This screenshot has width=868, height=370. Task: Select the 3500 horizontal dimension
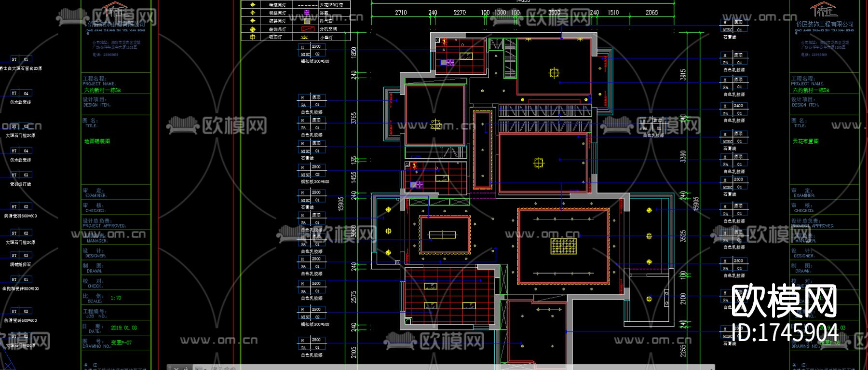[554, 13]
